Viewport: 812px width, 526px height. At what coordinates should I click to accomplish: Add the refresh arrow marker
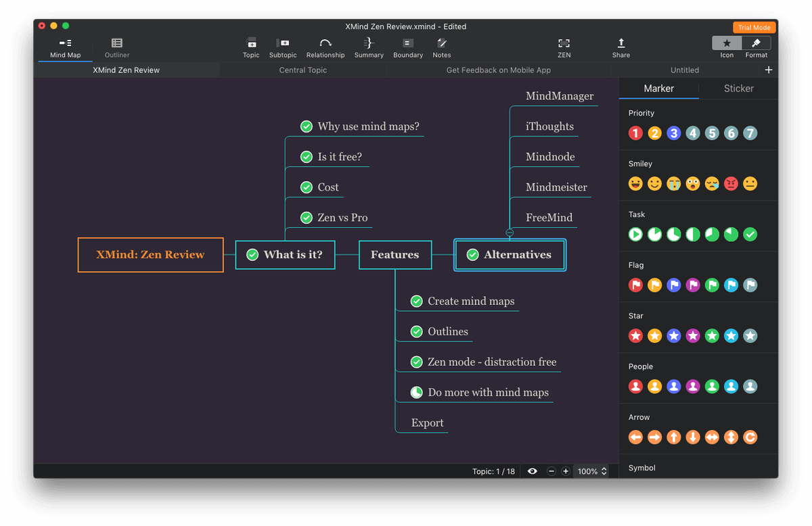coord(750,437)
